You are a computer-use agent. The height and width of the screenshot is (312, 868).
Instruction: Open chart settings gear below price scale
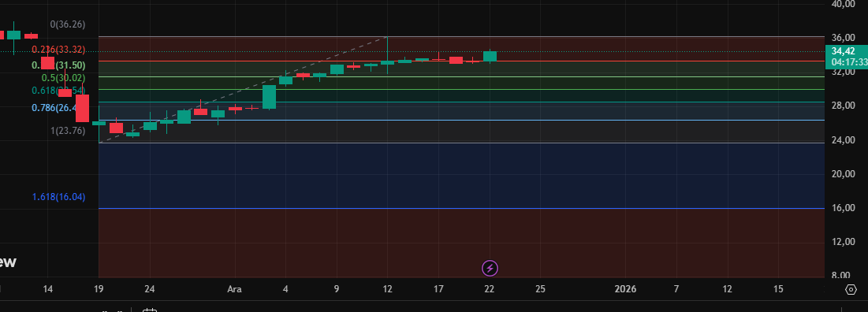(851, 289)
